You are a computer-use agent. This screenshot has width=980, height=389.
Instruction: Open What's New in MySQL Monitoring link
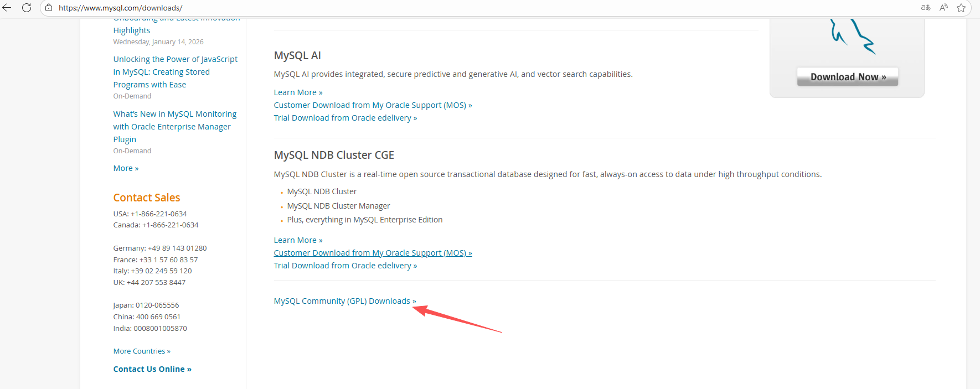point(175,127)
